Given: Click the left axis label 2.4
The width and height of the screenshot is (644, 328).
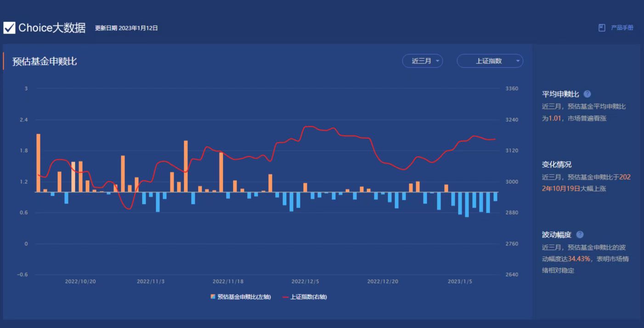Looking at the screenshot, I should (24, 120).
